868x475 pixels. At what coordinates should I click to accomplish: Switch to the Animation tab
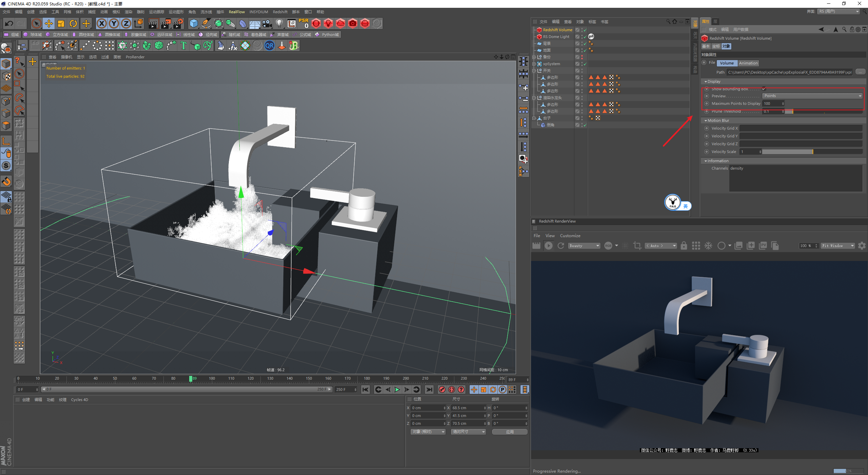click(748, 63)
